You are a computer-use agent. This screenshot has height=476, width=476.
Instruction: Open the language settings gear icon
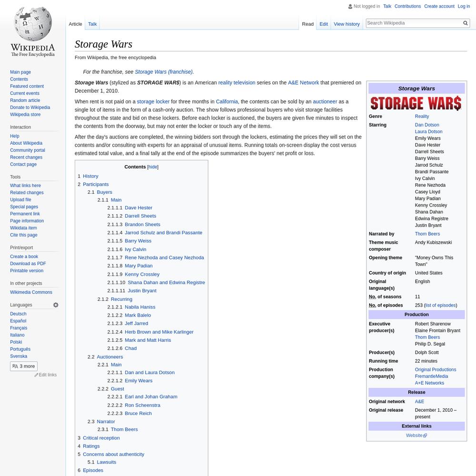56,305
